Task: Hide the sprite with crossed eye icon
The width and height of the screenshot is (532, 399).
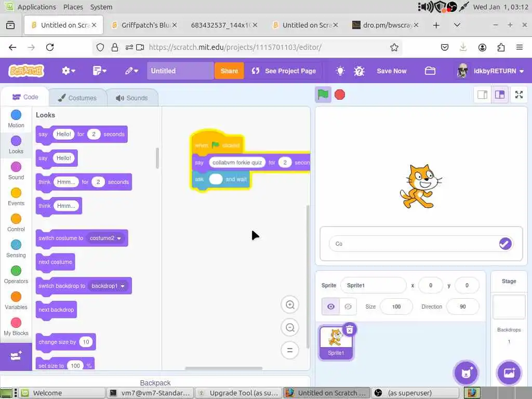Action: coord(348,307)
